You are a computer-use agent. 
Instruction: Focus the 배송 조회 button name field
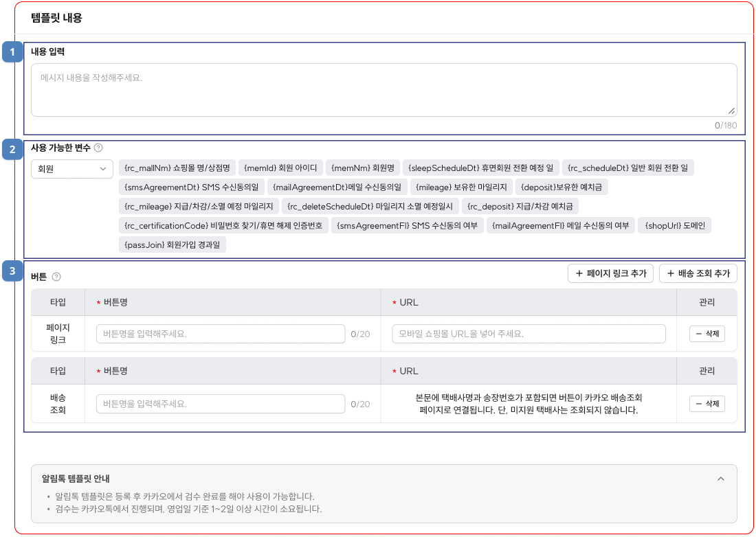click(221, 404)
